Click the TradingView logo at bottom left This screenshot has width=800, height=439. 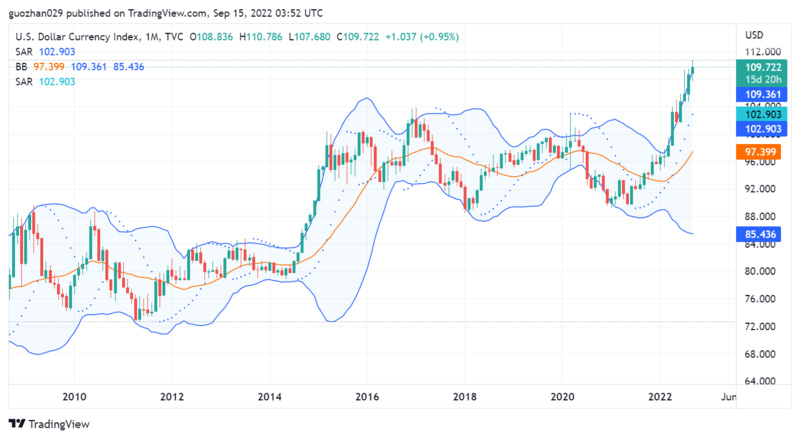click(47, 423)
